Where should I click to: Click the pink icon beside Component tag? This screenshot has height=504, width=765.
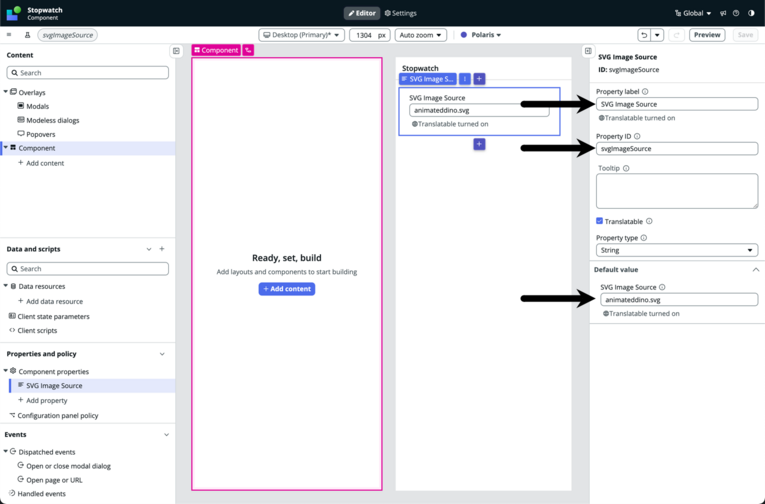point(248,50)
